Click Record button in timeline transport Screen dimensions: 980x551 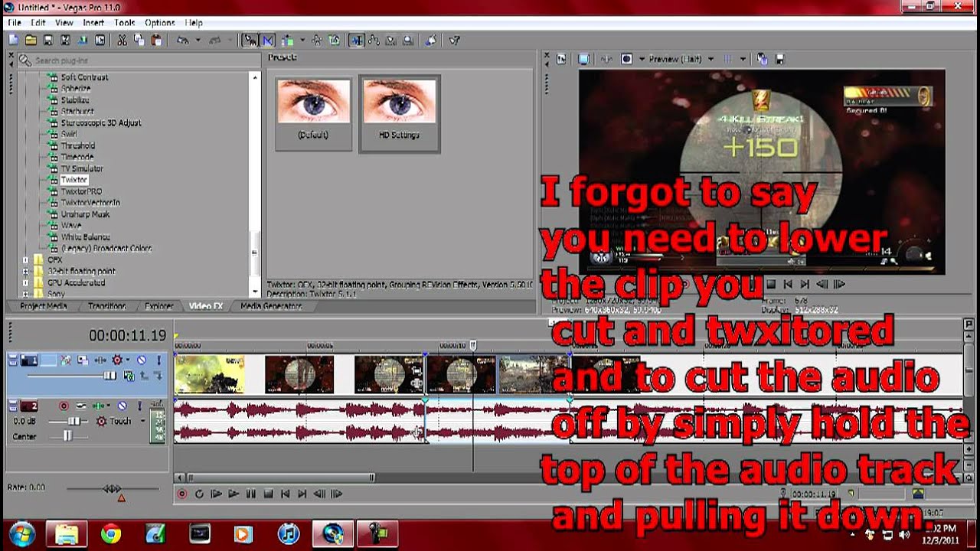pos(182,494)
